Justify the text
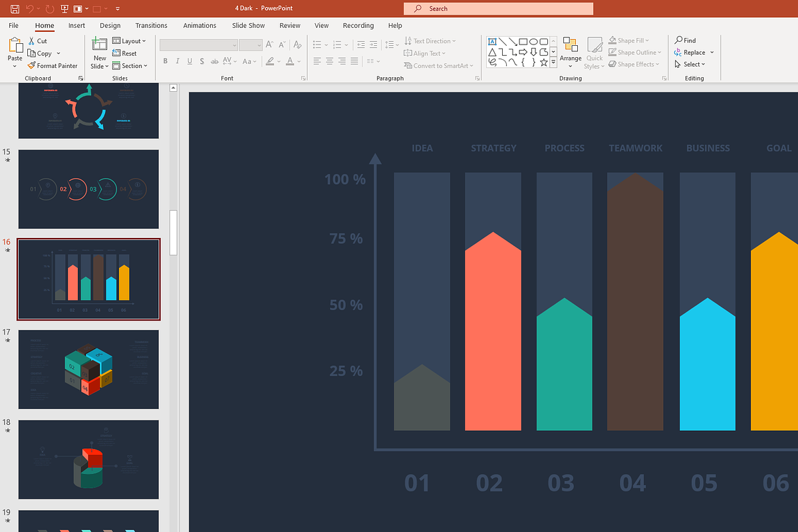Viewport: 798px width, 532px height. pos(355,61)
